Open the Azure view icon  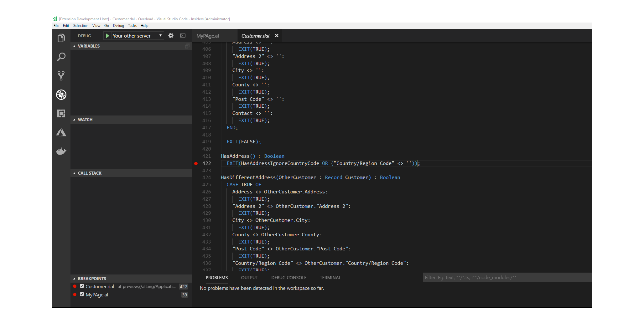coord(61,133)
